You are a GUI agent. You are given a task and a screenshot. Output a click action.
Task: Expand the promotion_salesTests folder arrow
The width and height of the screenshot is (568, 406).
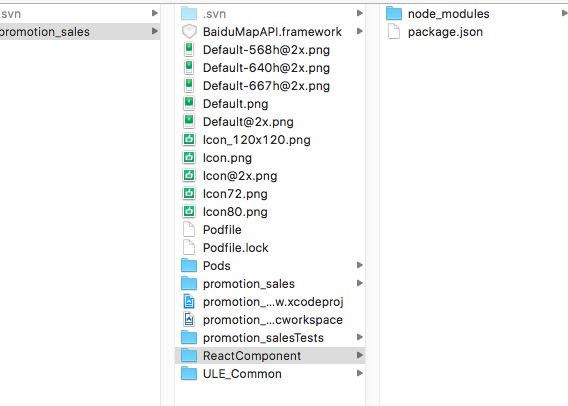point(360,337)
